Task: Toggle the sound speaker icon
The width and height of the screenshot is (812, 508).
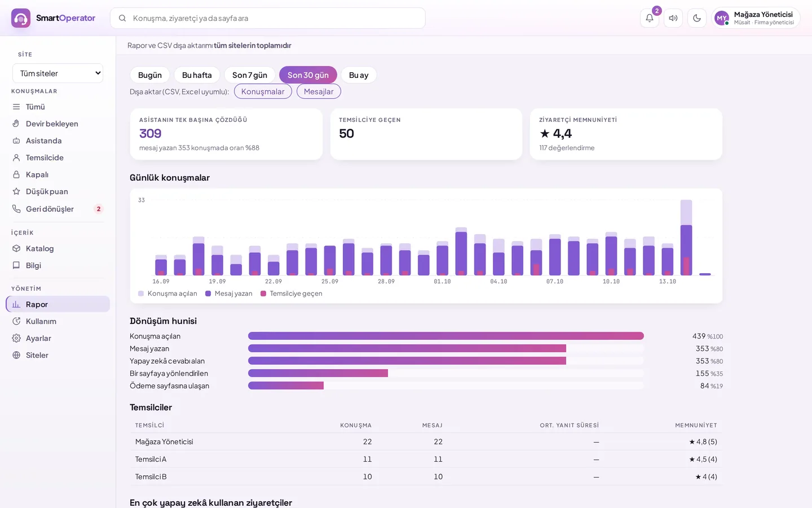Action: click(x=673, y=18)
